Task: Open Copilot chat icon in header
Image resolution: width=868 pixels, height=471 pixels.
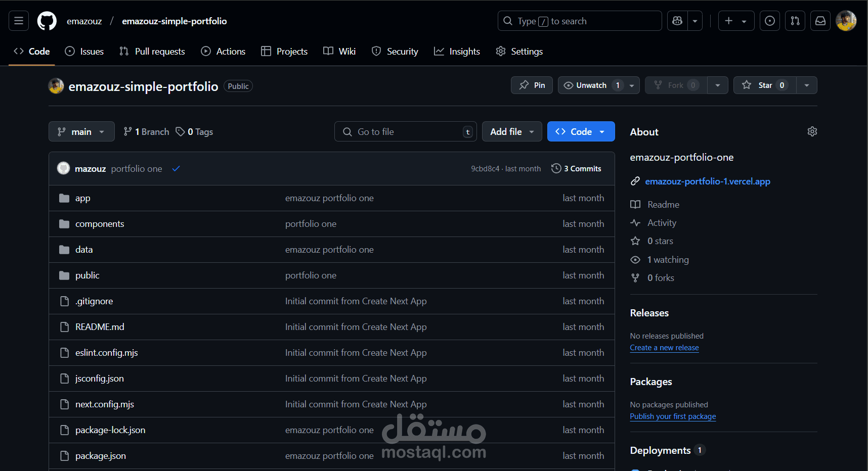Action: pyautogui.click(x=677, y=21)
